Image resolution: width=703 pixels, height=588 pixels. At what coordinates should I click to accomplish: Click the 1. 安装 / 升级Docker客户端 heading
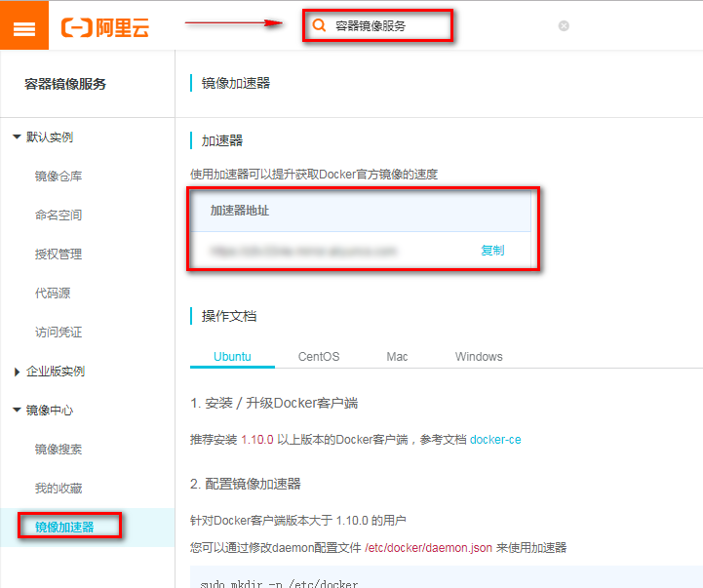274,403
